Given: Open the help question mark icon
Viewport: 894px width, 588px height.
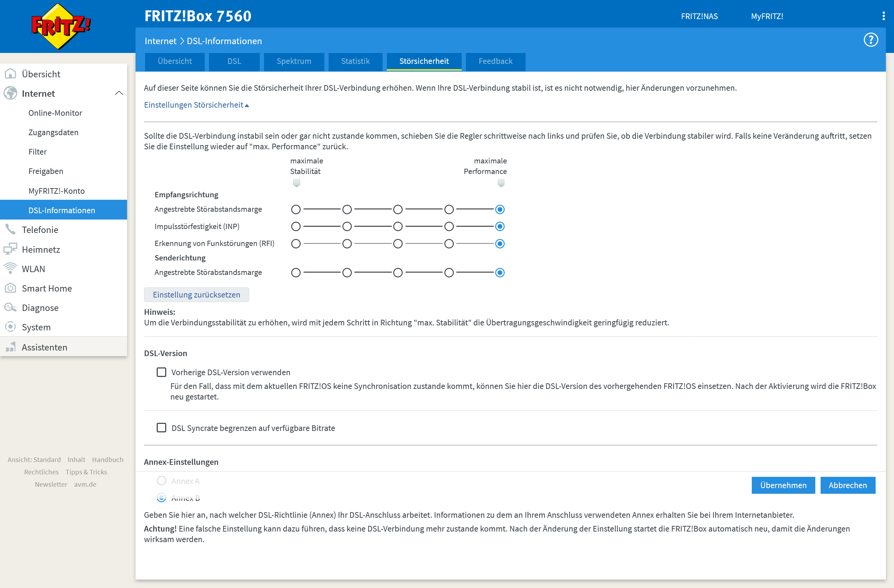Looking at the screenshot, I should pyautogui.click(x=870, y=40).
